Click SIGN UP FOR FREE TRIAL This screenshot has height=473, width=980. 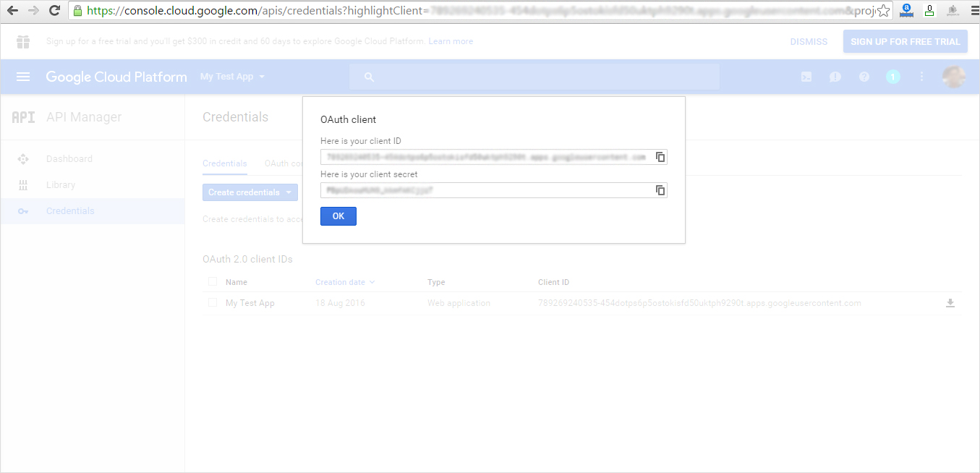[x=905, y=41]
